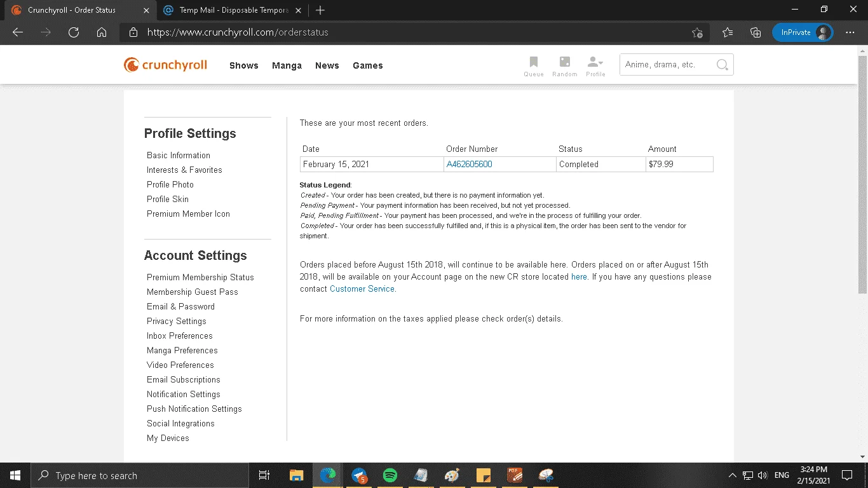Screen dimensions: 868x488
Task: Open Video Preferences
Action: [180, 365]
